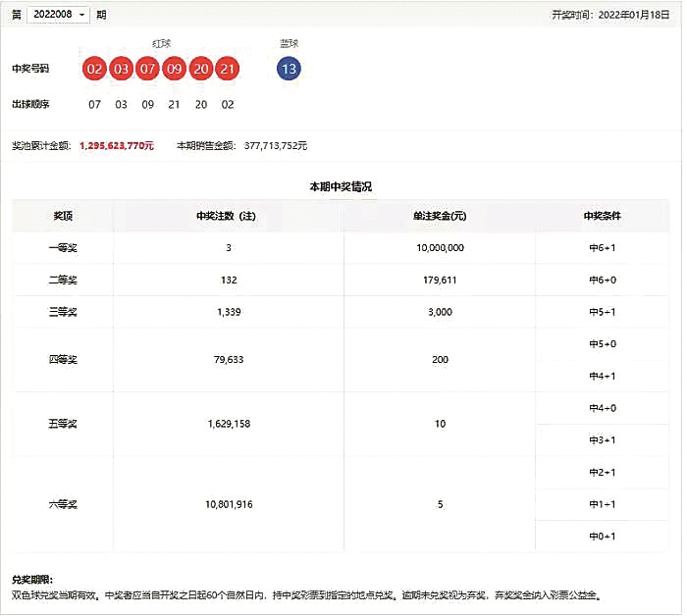Viewport: 687px width, 616px height.
Task: Click the 179,611 second prize amount cell
Action: coord(440,281)
